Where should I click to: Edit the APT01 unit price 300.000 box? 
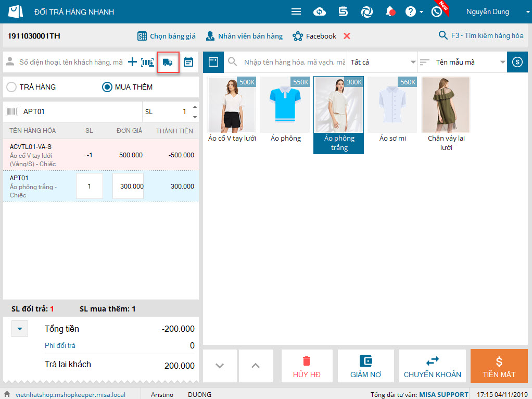tap(128, 186)
